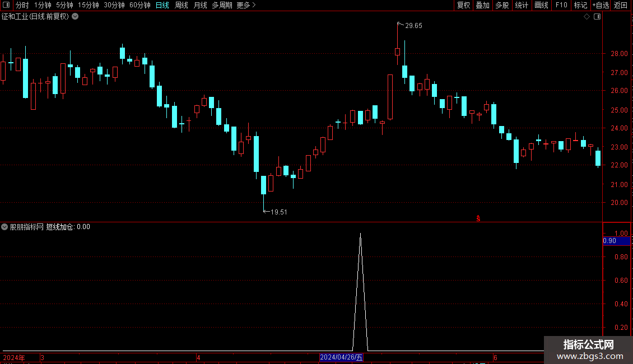Click the diamond icon atop the chart
Screen dimensions: 633x364
click(587, 17)
